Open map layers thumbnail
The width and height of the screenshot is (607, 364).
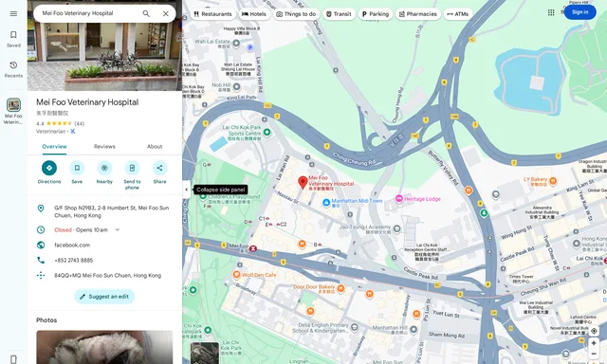click(205, 353)
